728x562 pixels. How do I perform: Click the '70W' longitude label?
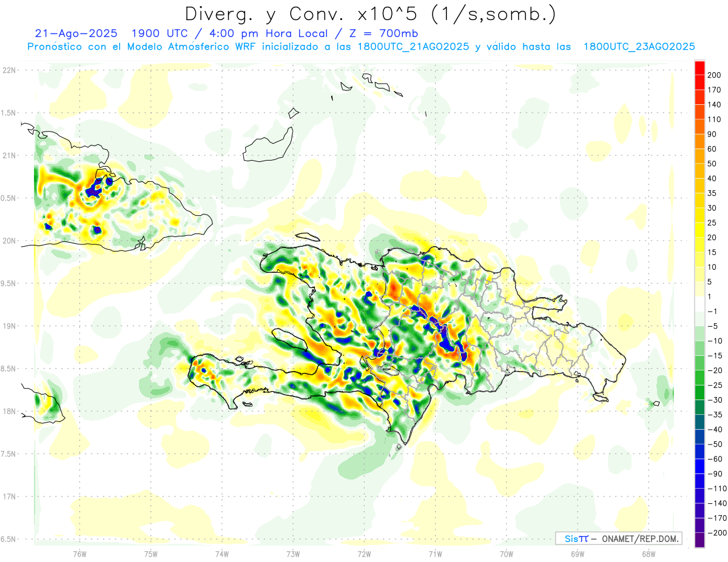(x=507, y=554)
